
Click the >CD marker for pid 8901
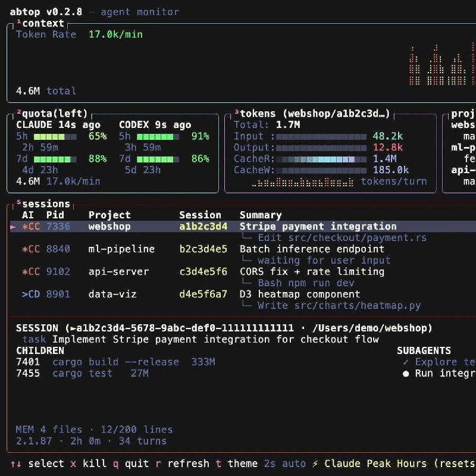[x=31, y=294]
